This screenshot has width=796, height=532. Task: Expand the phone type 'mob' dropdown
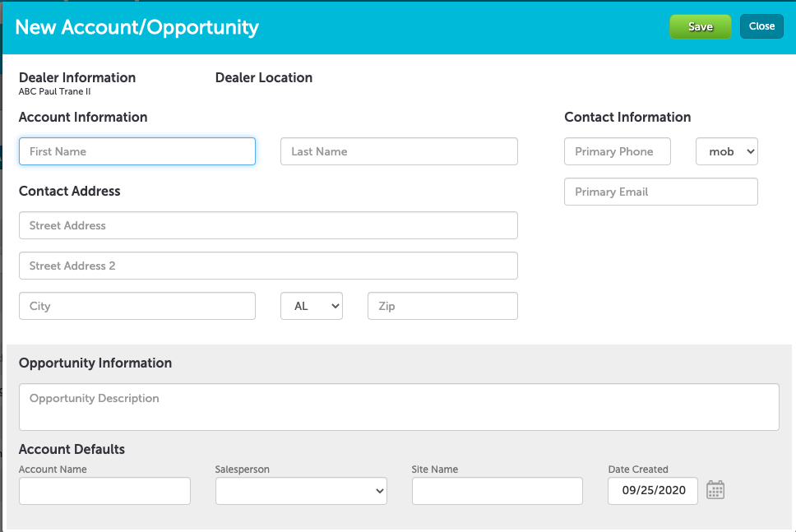click(x=726, y=151)
